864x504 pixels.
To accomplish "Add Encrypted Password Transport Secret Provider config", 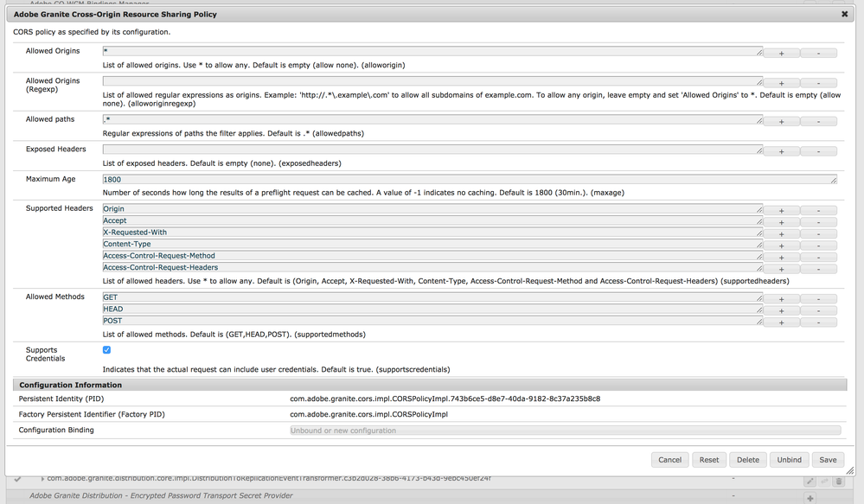I will (810, 498).
